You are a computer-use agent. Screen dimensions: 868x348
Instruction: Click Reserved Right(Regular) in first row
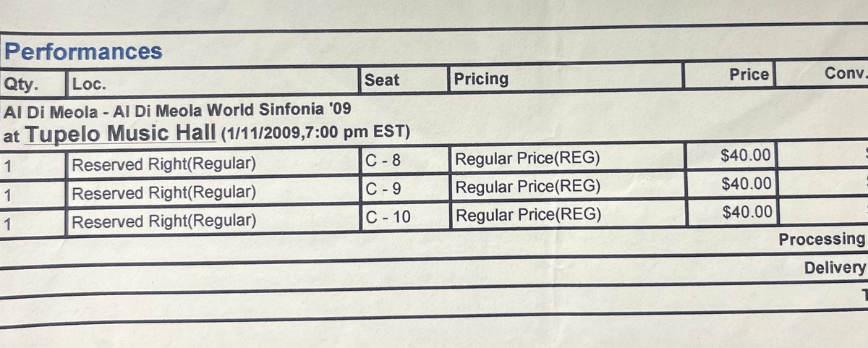click(164, 164)
